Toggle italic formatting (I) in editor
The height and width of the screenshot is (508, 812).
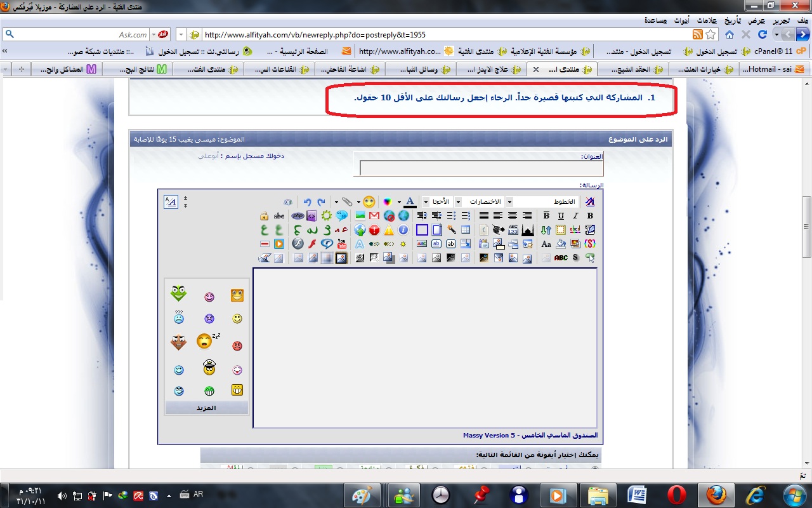coord(575,216)
